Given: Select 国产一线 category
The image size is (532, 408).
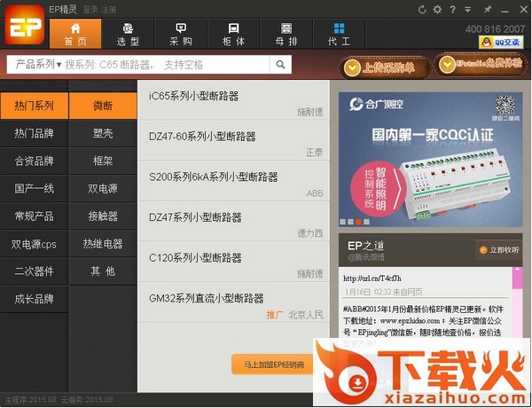Looking at the screenshot, I should pos(34,188).
